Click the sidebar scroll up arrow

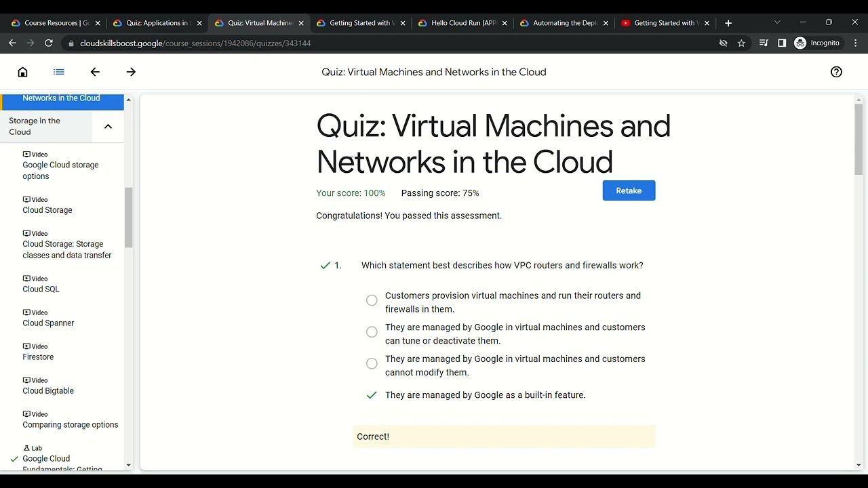coord(128,100)
